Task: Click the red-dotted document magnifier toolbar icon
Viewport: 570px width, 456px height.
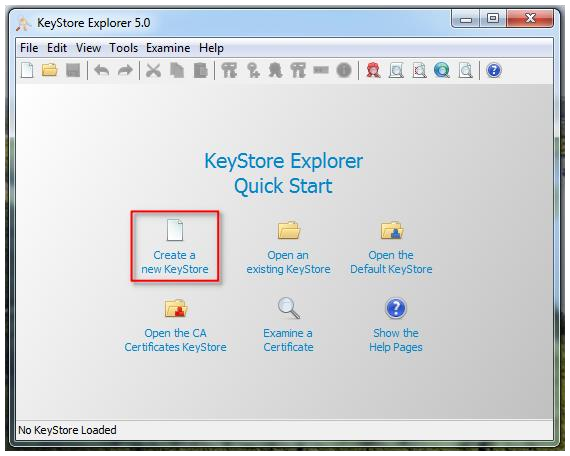Action: click(x=419, y=70)
